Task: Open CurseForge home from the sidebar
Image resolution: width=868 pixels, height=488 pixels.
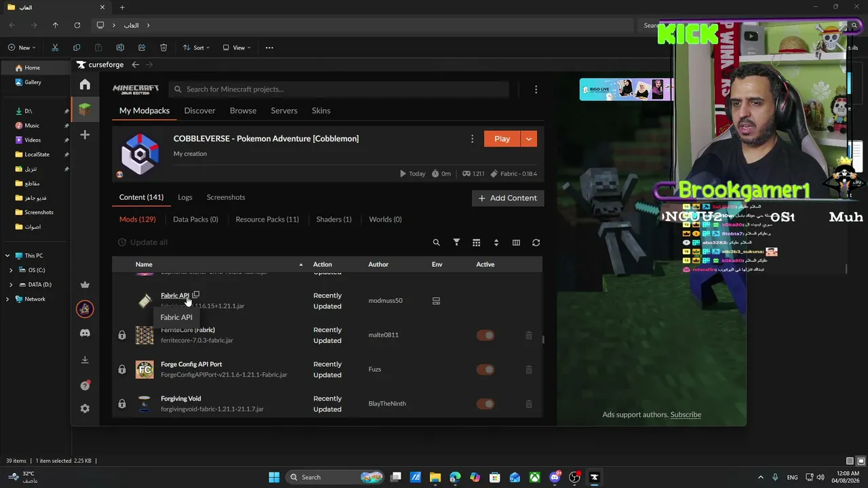Action: click(x=85, y=85)
